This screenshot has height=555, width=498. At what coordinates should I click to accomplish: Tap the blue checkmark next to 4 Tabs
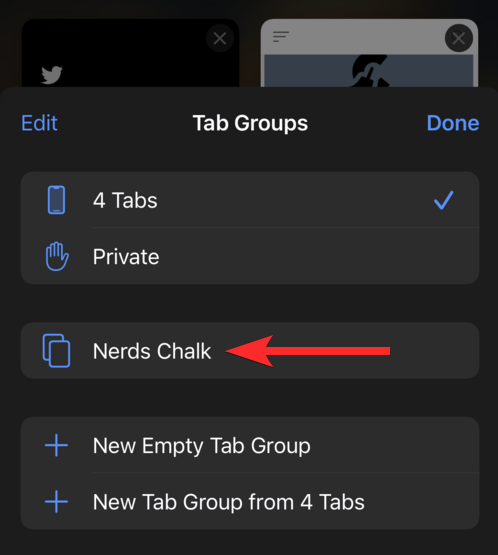point(443,200)
